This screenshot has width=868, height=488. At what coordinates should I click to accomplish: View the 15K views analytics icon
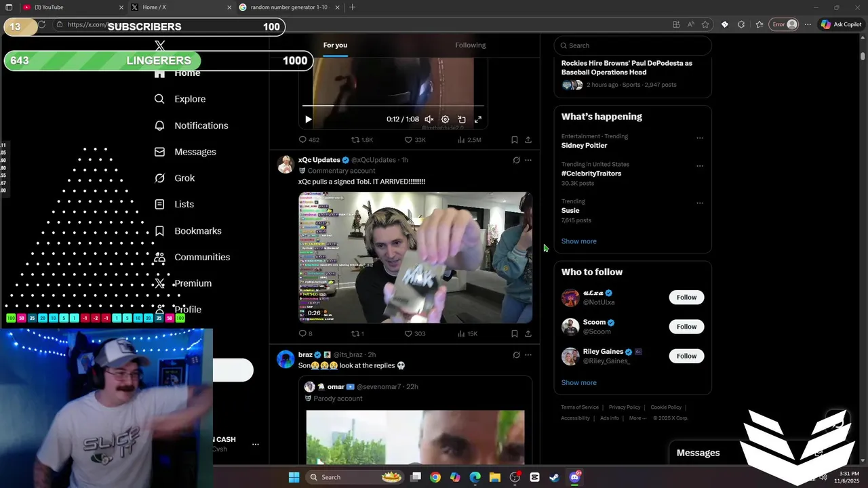467,333
